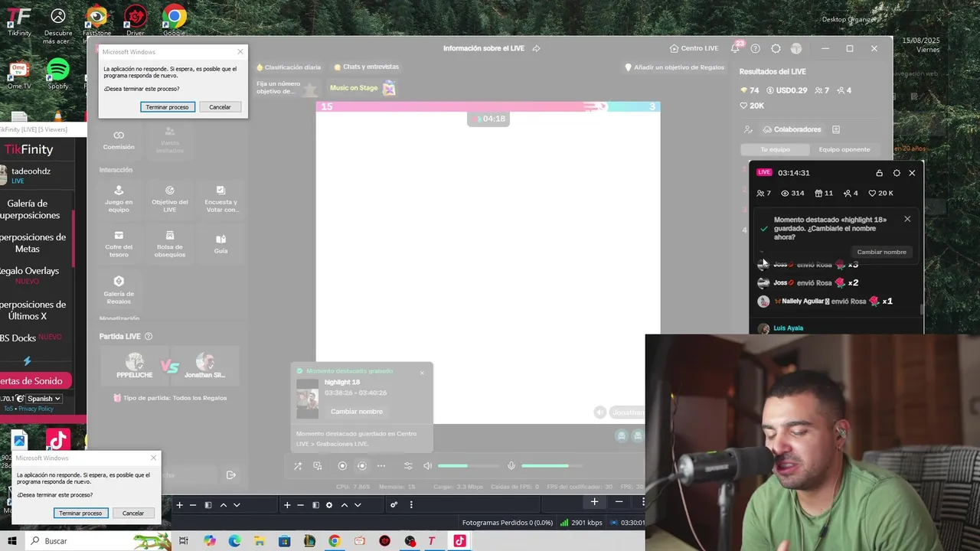980x551 pixels.
Task: Mute the microphone icon
Action: (x=511, y=466)
